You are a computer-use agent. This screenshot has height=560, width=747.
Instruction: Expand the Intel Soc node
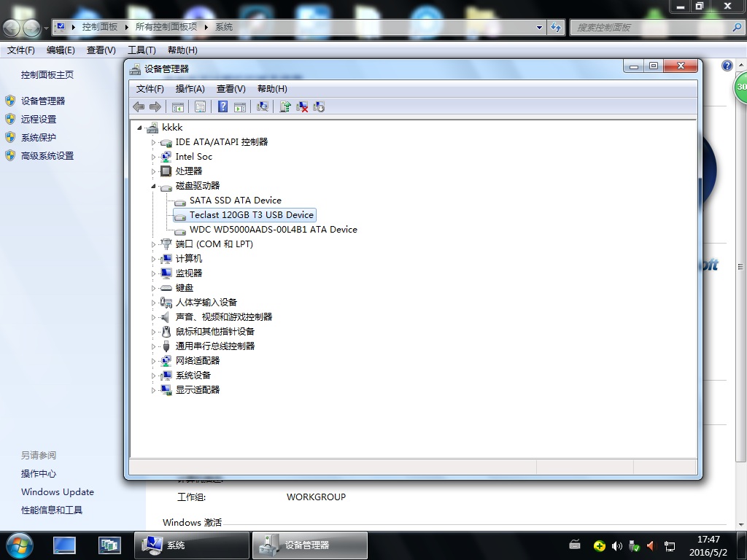(153, 157)
